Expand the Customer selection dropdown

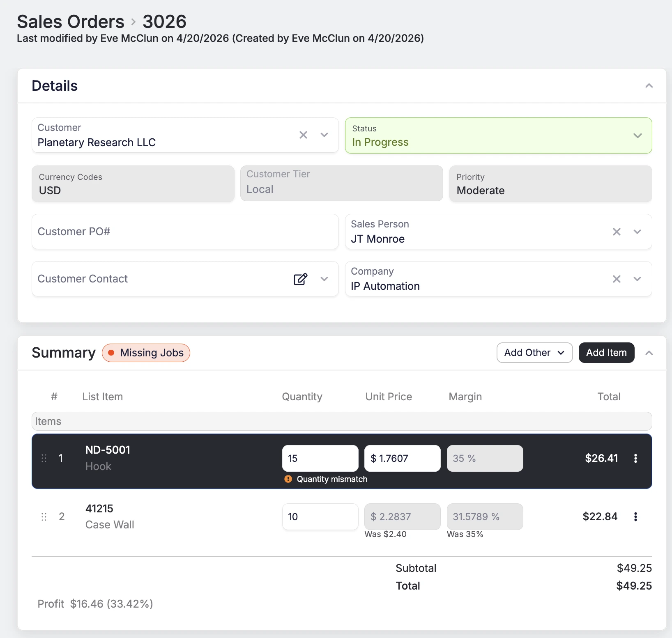click(324, 135)
